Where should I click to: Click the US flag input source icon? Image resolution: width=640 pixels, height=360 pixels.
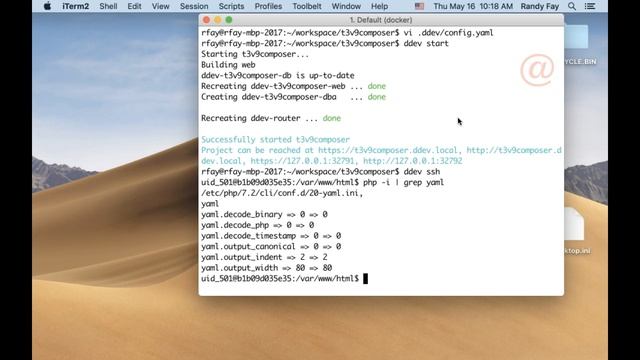click(x=419, y=7)
